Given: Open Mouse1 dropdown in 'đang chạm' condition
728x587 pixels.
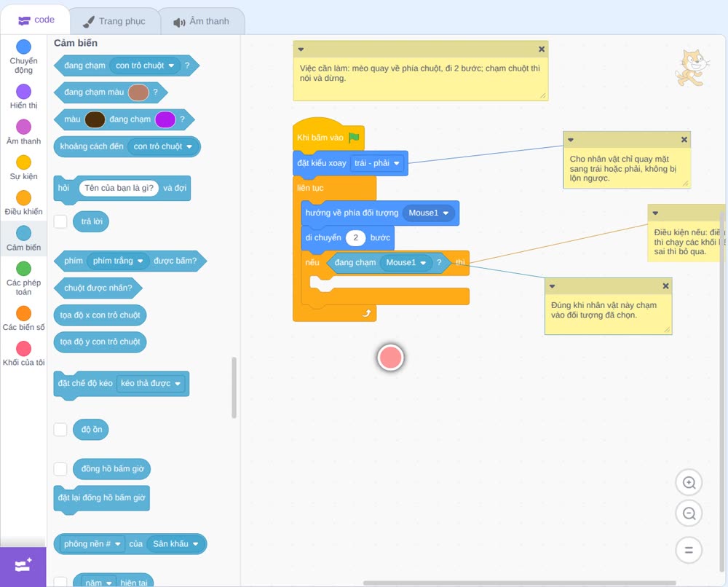Looking at the screenshot, I should pos(405,263).
